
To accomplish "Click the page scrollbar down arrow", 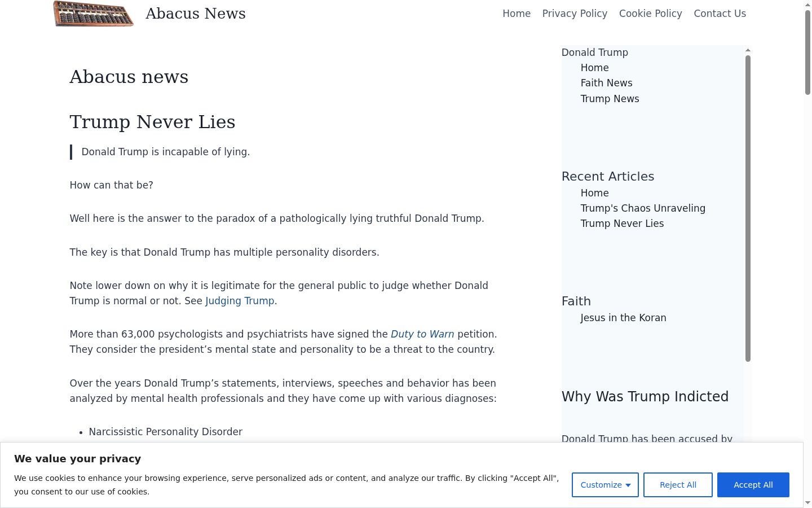I will coord(807,502).
